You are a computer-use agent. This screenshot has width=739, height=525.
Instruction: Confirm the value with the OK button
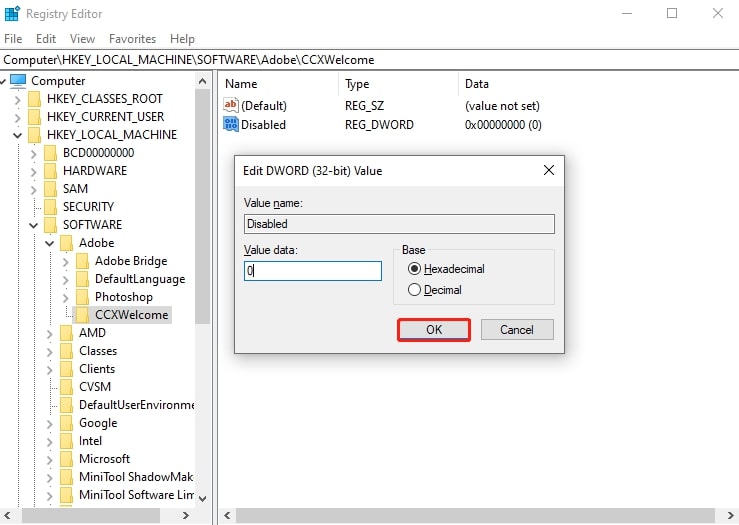tap(434, 329)
